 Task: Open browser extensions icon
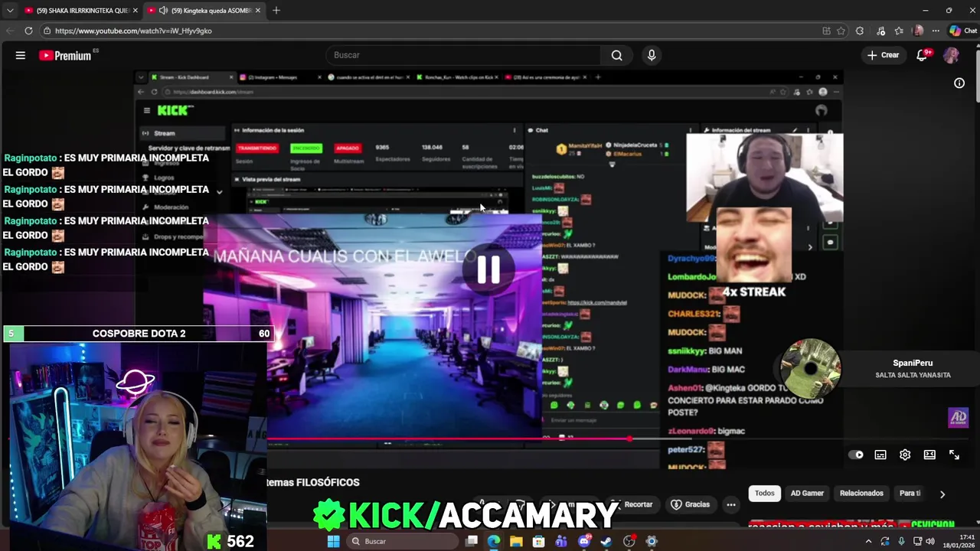click(860, 31)
